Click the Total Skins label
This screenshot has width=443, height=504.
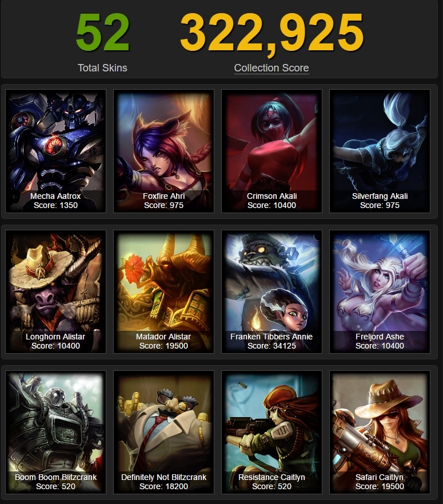102,68
